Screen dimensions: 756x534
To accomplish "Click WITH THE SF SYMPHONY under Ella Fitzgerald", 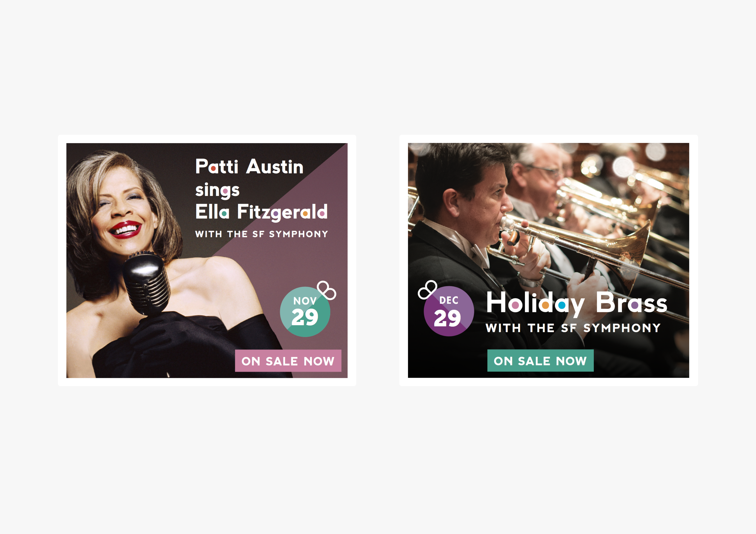I will (x=262, y=234).
